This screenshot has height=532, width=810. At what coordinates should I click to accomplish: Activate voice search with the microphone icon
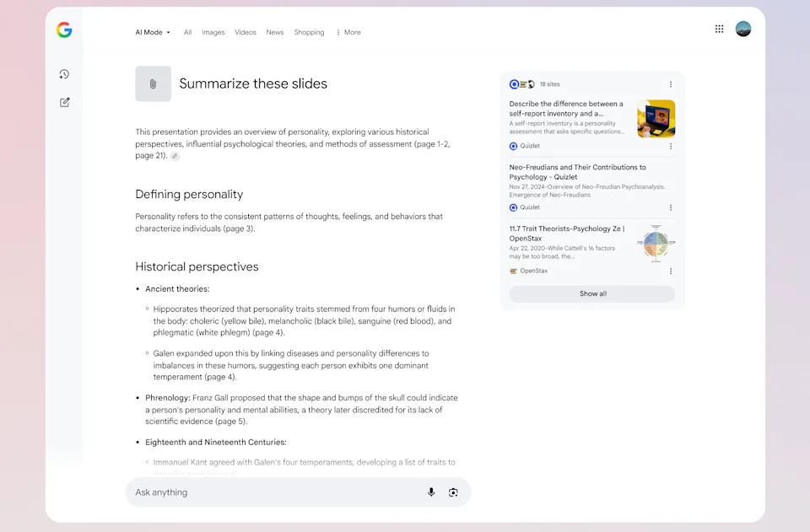pos(431,492)
